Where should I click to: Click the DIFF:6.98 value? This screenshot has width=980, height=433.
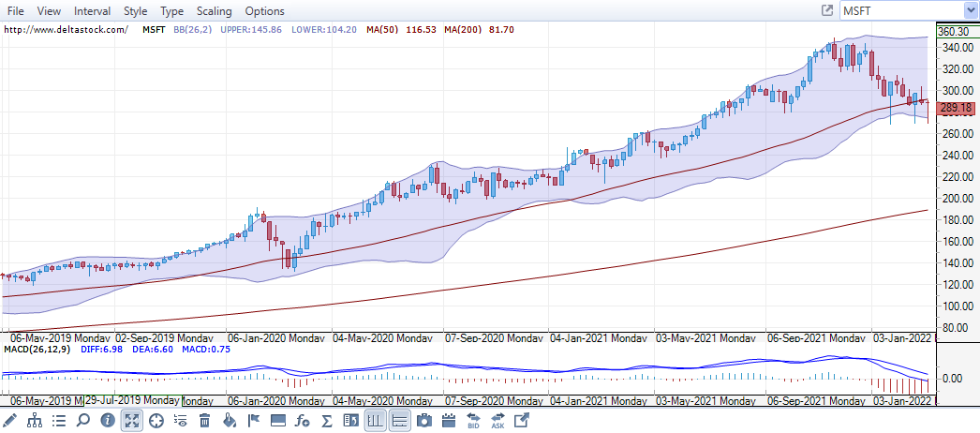(x=104, y=350)
